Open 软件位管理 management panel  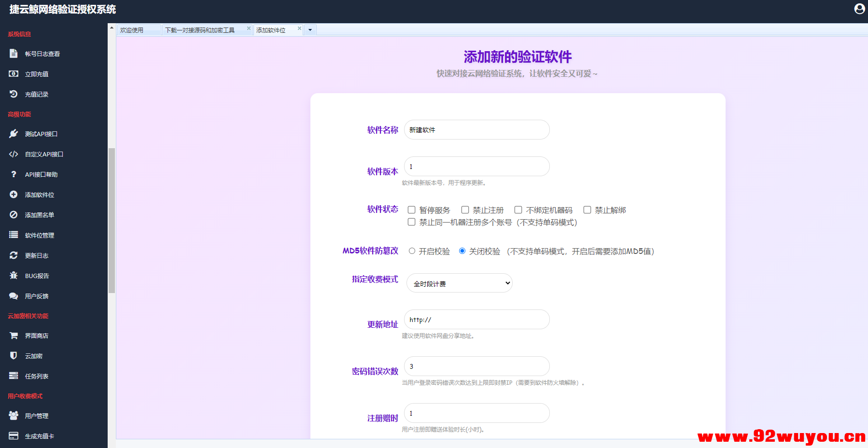[x=39, y=235]
